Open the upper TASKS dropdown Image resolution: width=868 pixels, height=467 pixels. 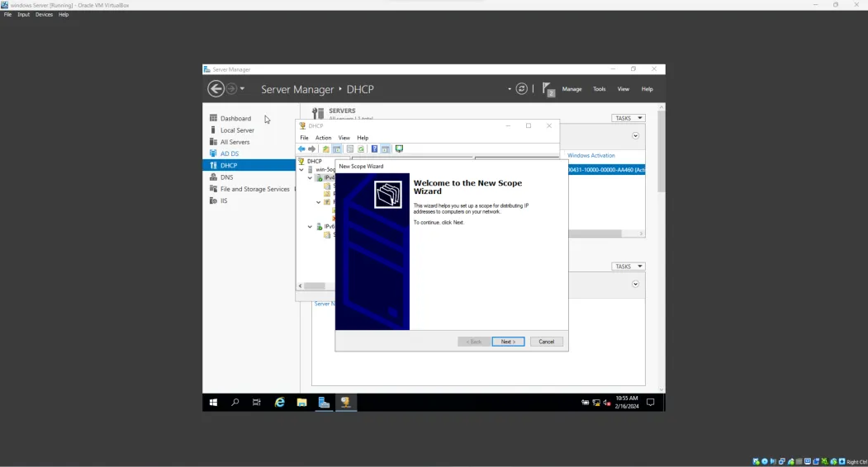pos(628,118)
